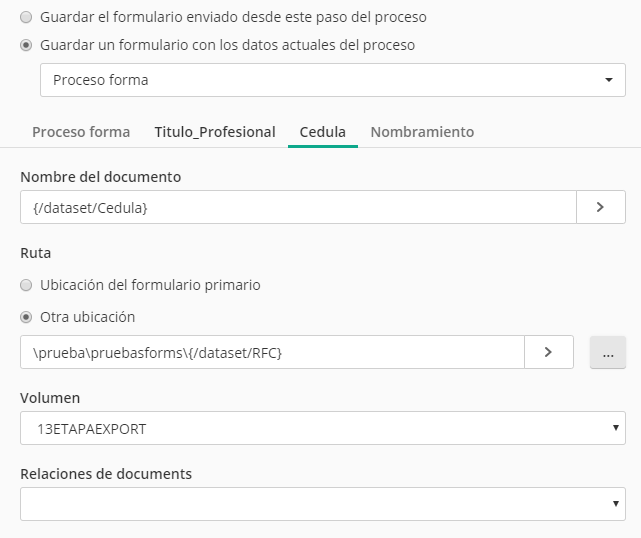Select the 'Otra ubicación' radio button
This screenshot has width=641, height=538.
click(26, 317)
